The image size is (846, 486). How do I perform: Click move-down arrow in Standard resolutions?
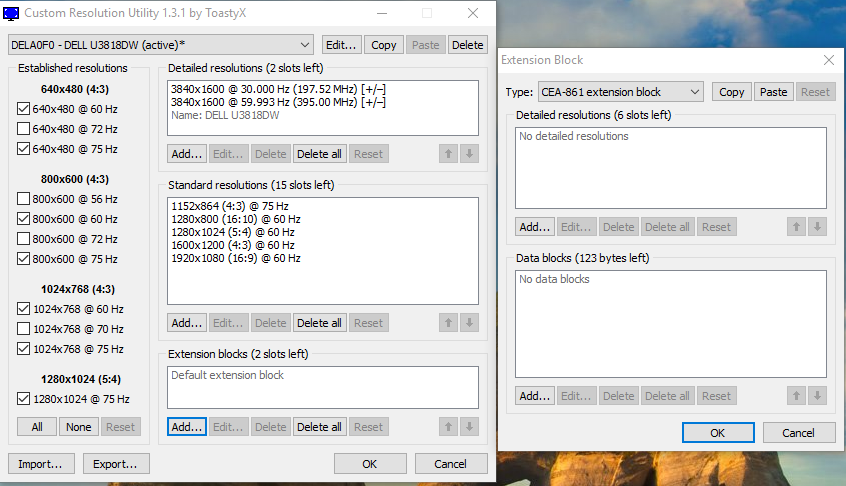click(470, 323)
